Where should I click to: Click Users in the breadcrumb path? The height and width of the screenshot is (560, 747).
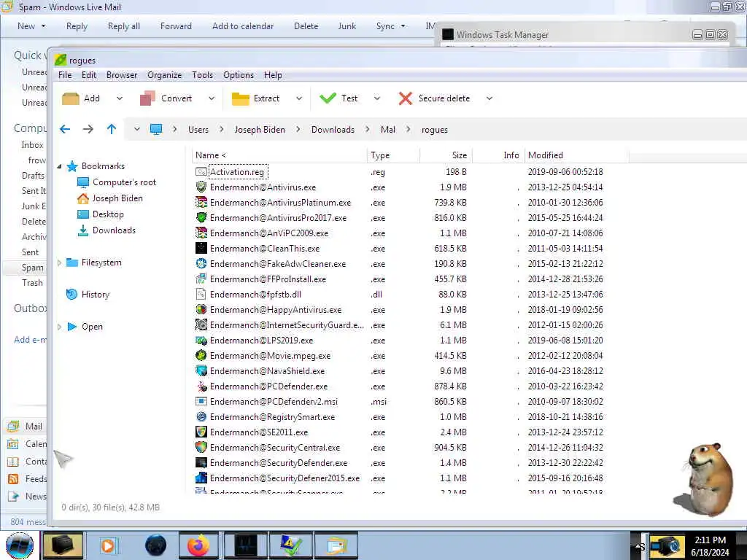pos(198,130)
